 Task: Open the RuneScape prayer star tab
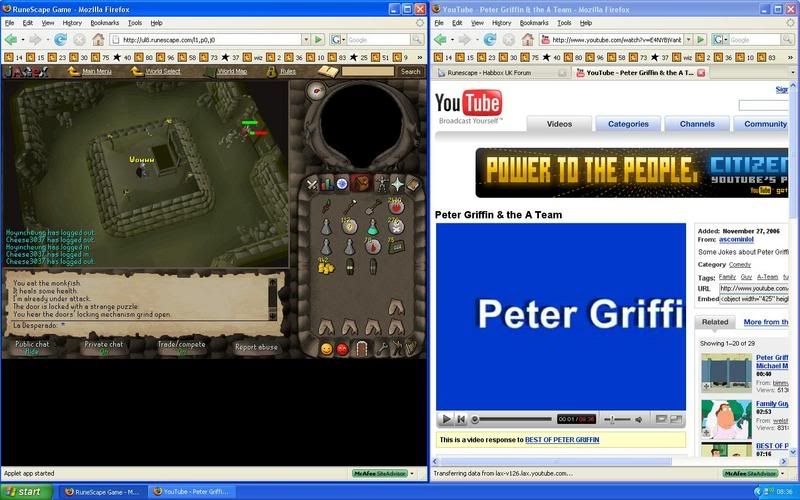pyautogui.click(x=397, y=184)
